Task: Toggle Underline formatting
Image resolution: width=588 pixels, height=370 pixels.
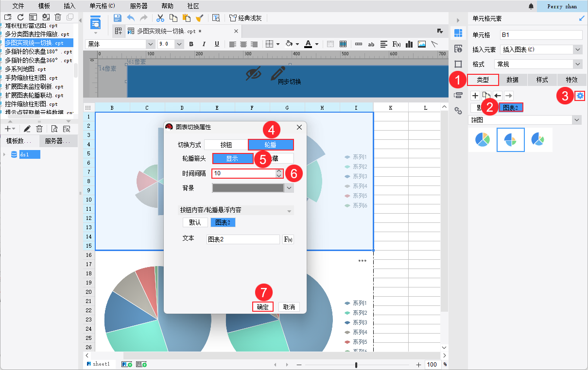Action: pos(217,44)
